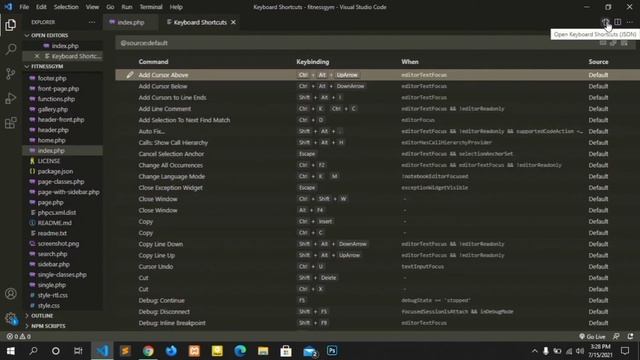
Task: Open Microsoft Edge from the taskbar
Action: pos(240,351)
